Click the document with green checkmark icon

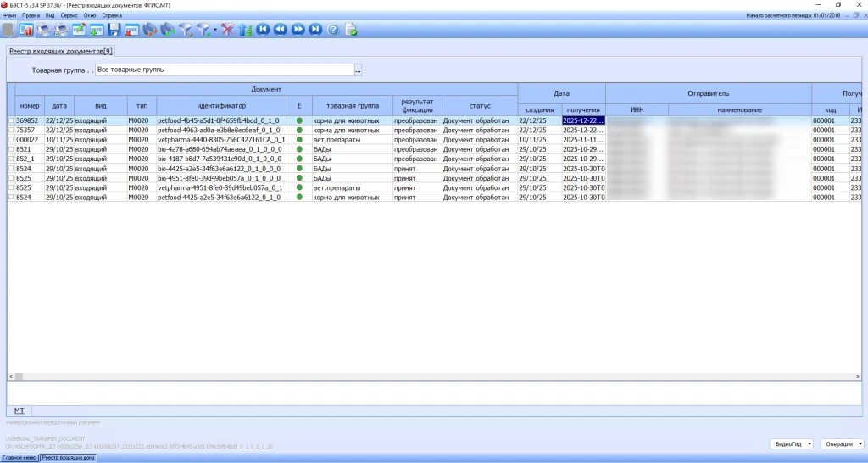click(351, 30)
